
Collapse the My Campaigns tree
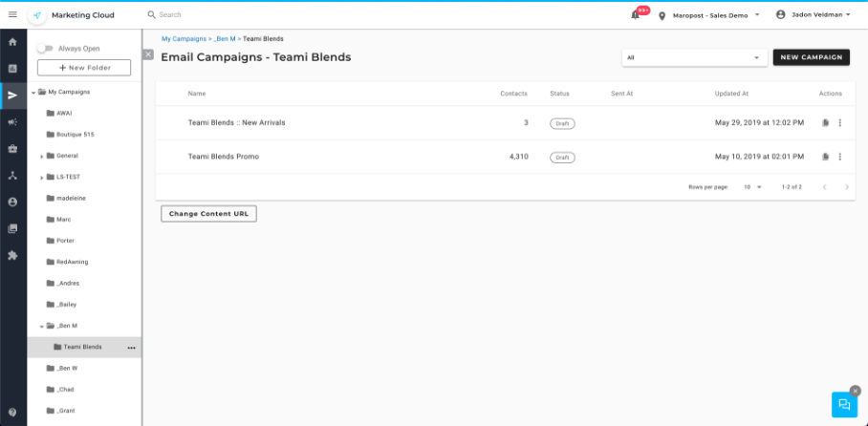(33, 93)
